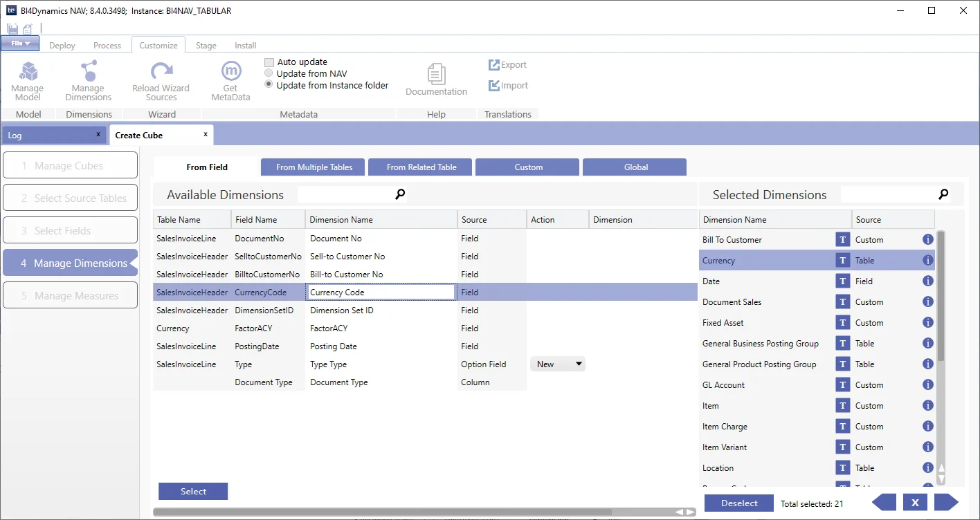
Task: Click search magnifier in Selected Dimensions
Action: pyautogui.click(x=943, y=194)
